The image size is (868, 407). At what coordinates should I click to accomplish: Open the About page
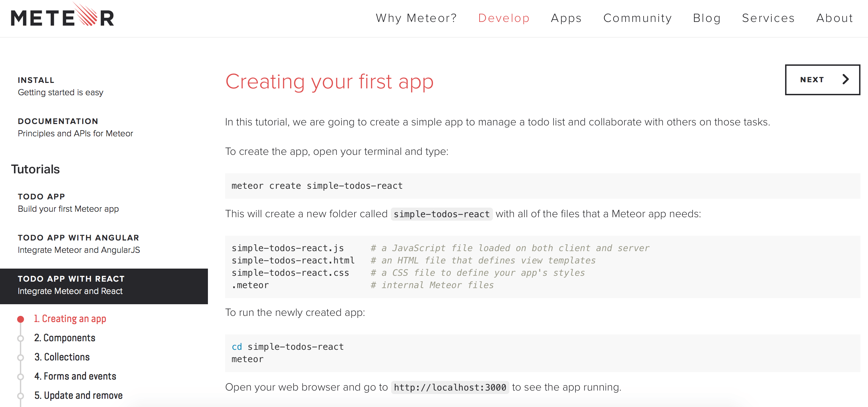(834, 18)
